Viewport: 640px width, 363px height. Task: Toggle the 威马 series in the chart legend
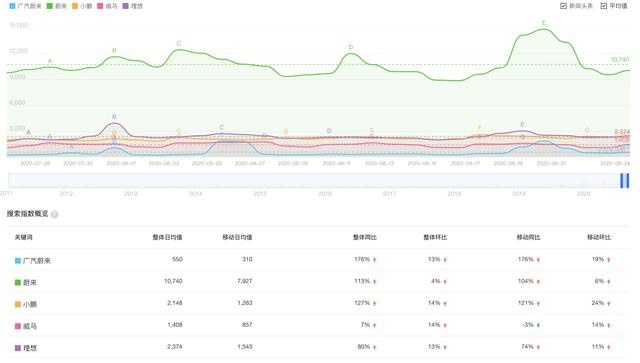point(107,6)
